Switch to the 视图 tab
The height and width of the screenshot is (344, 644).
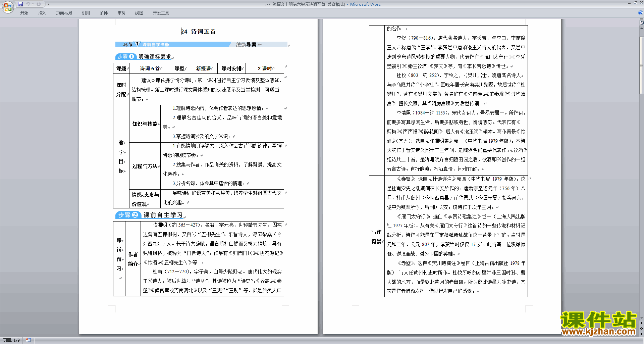coord(139,13)
